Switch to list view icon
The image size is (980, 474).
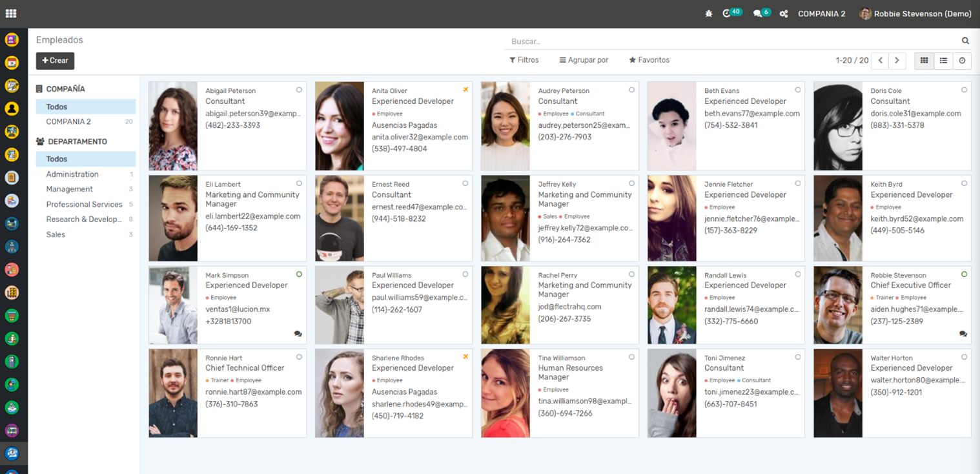coord(943,61)
